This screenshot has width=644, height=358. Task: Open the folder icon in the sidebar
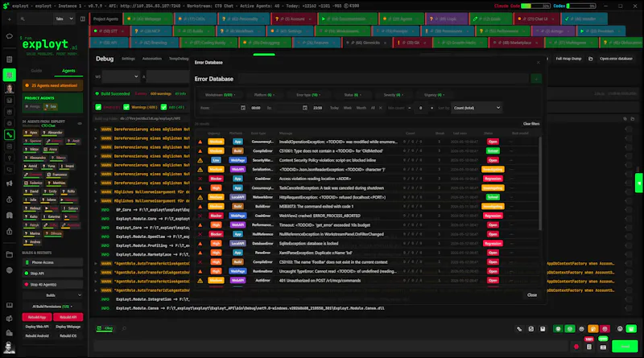(9, 254)
